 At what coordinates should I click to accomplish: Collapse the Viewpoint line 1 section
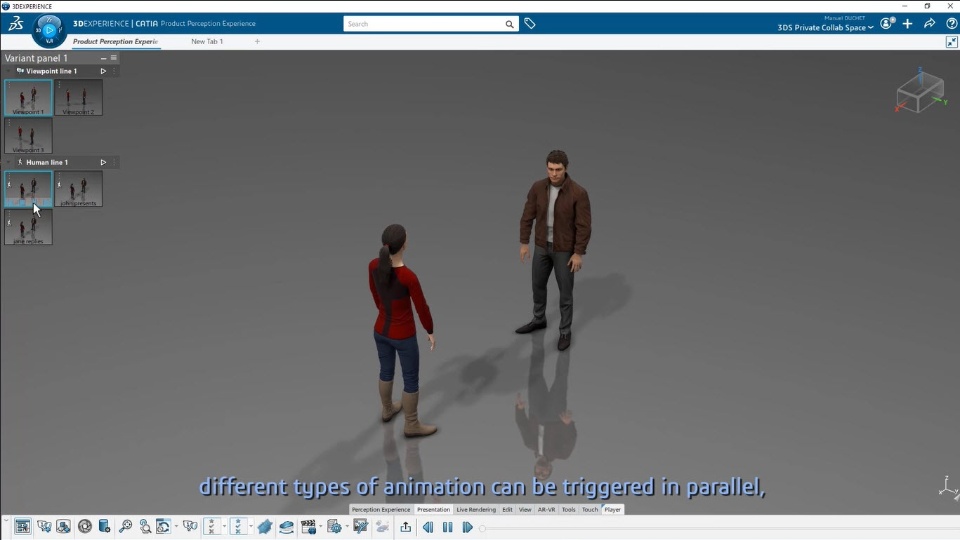[9, 71]
